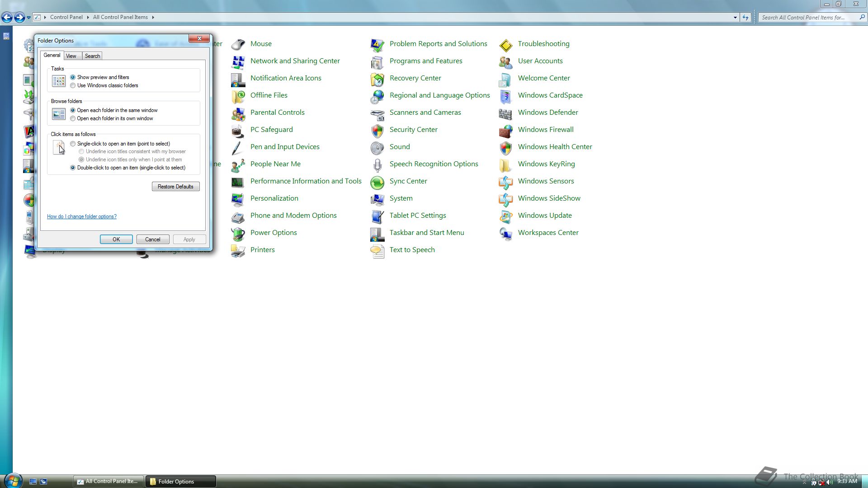Open the address bar history dropdown arrow
This screenshot has width=868, height=488.
pos(735,18)
